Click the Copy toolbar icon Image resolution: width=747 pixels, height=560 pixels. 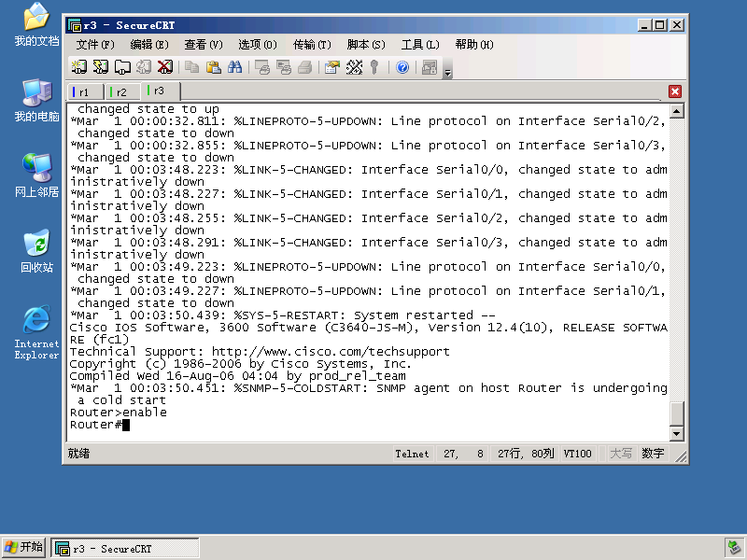click(x=192, y=67)
